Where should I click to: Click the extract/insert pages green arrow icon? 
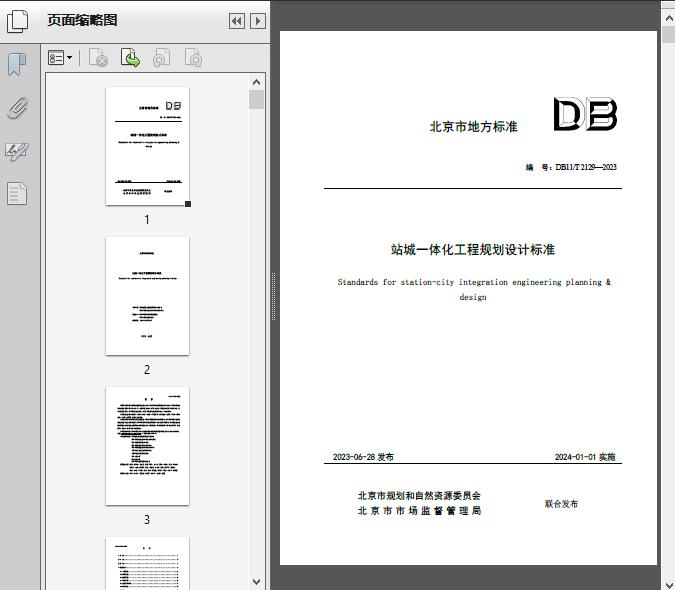(130, 58)
